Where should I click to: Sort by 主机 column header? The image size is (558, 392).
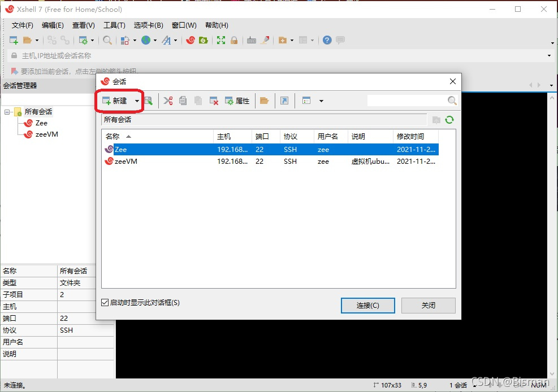pos(233,137)
